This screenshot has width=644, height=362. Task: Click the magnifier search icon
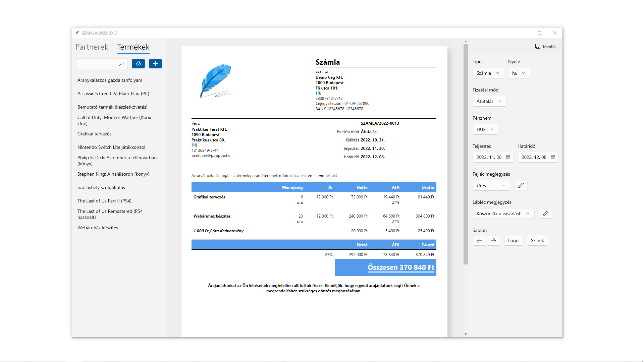121,64
